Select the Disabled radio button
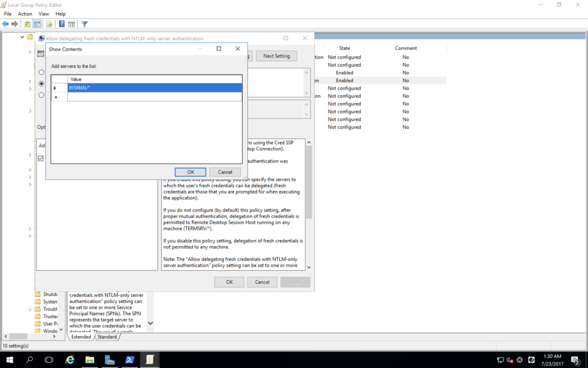 click(x=41, y=95)
